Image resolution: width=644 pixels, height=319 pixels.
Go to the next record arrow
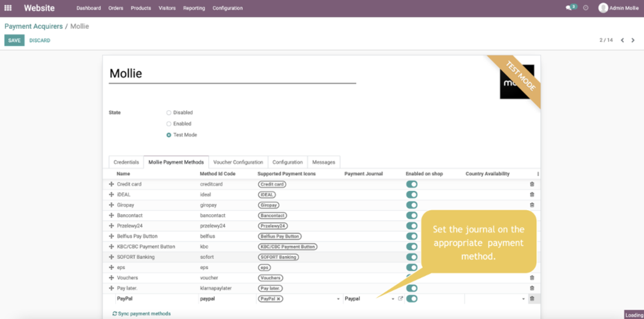(x=633, y=40)
